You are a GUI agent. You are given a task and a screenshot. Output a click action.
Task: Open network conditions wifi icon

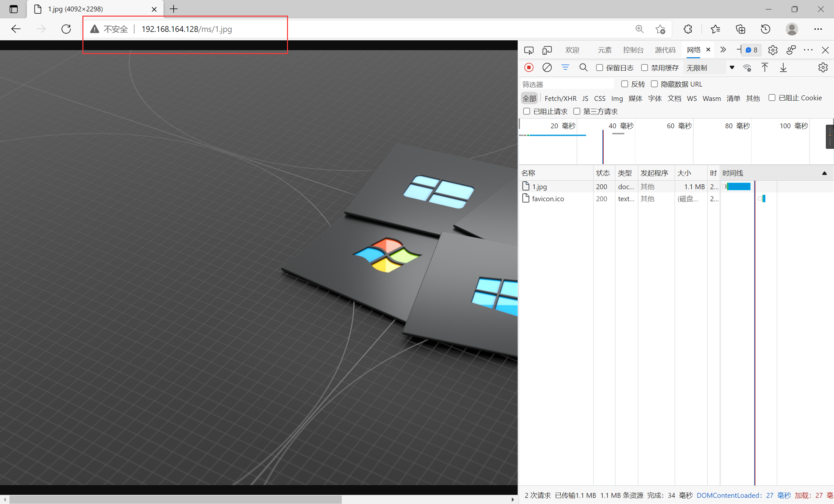[747, 68]
